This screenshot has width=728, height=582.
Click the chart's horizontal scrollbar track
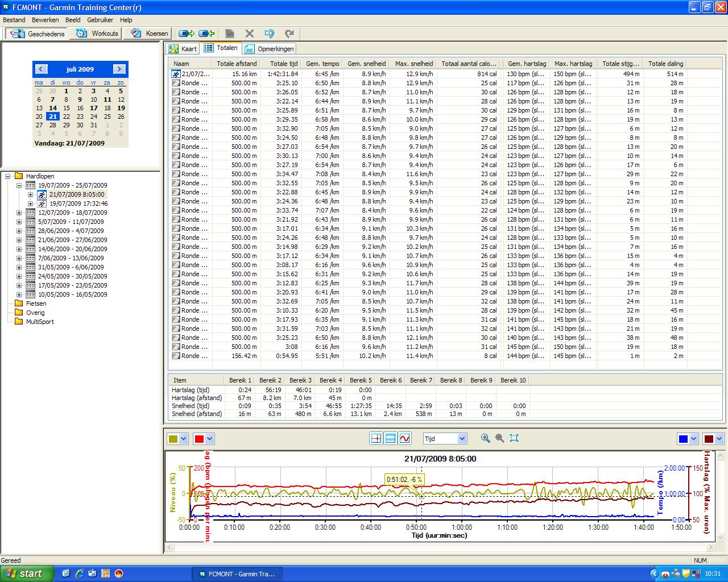coord(440,548)
